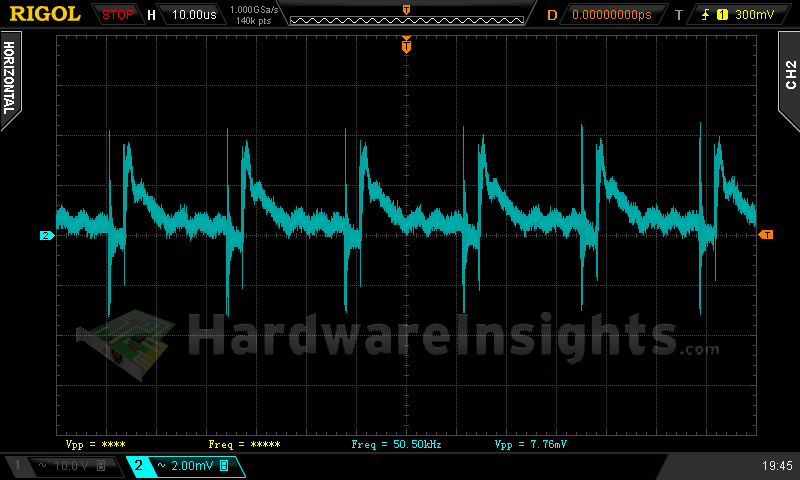
Task: Select the Vpp = 7.76mV measurement
Action: coord(536,443)
